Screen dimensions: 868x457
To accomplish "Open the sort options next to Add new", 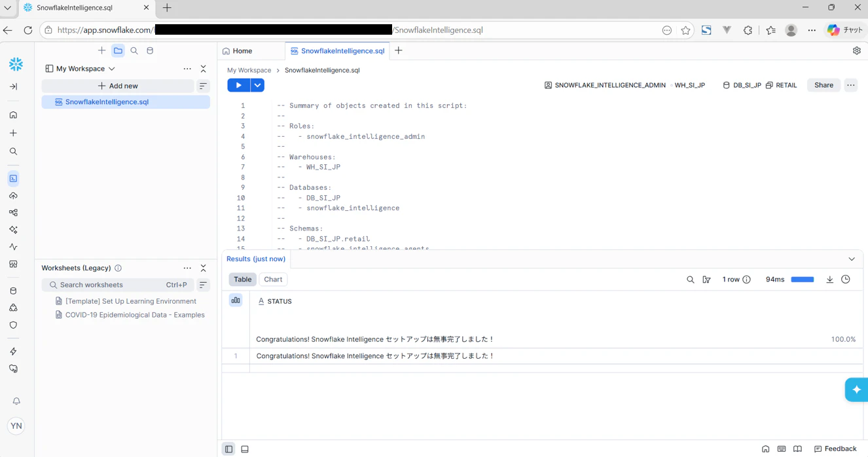I will click(x=203, y=86).
